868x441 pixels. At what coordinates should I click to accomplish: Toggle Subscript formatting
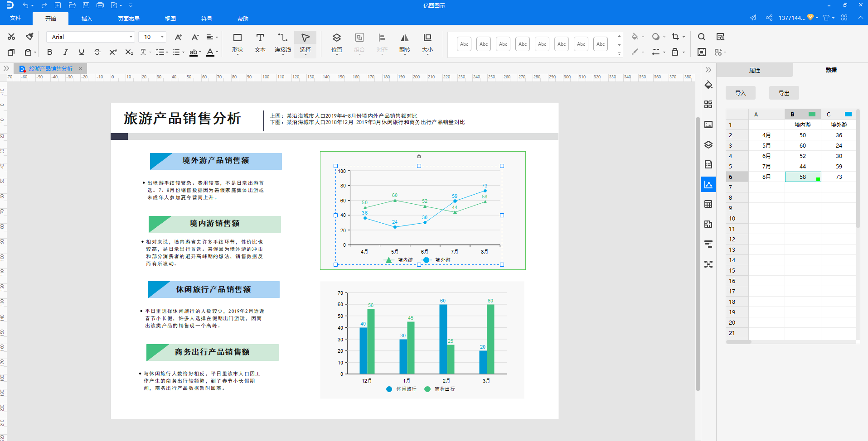pyautogui.click(x=129, y=52)
